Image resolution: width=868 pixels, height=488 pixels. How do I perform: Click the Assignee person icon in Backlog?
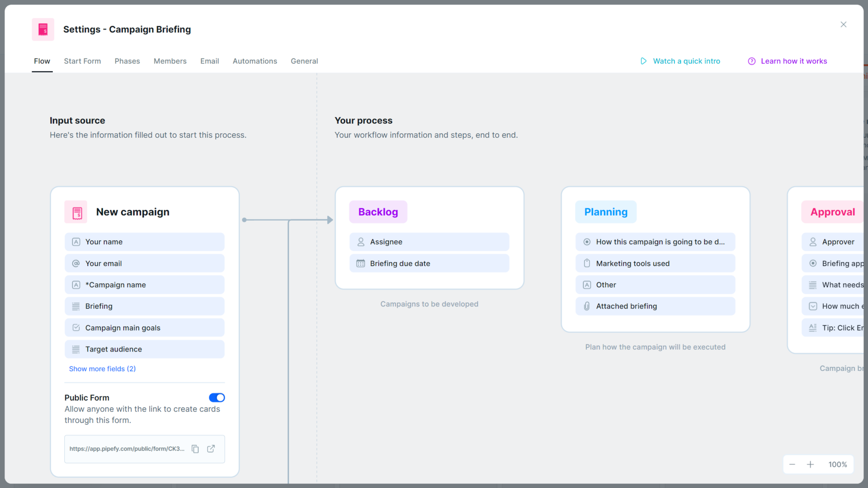pyautogui.click(x=360, y=242)
